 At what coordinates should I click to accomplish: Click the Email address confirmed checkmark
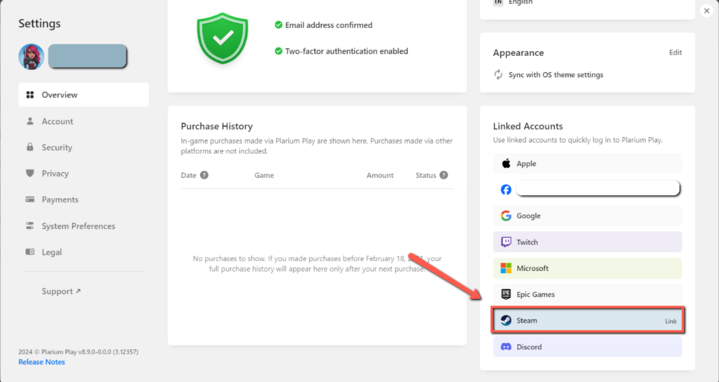coord(278,25)
